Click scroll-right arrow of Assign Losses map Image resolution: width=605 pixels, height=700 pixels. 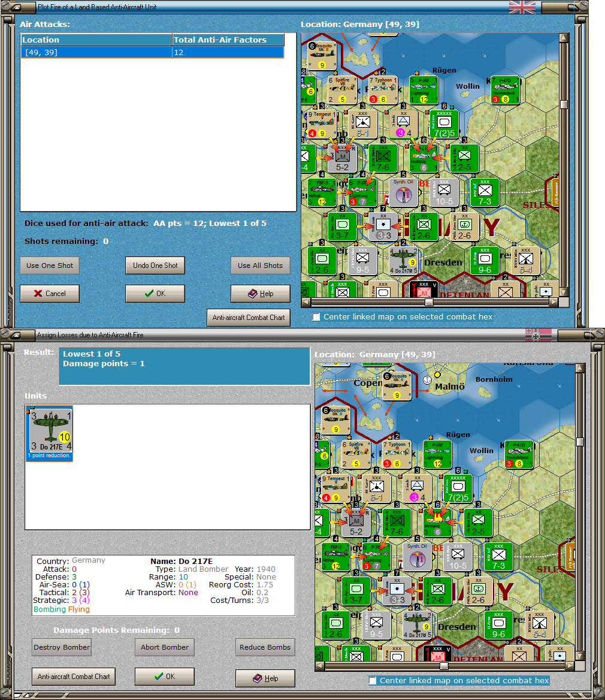tap(570, 666)
